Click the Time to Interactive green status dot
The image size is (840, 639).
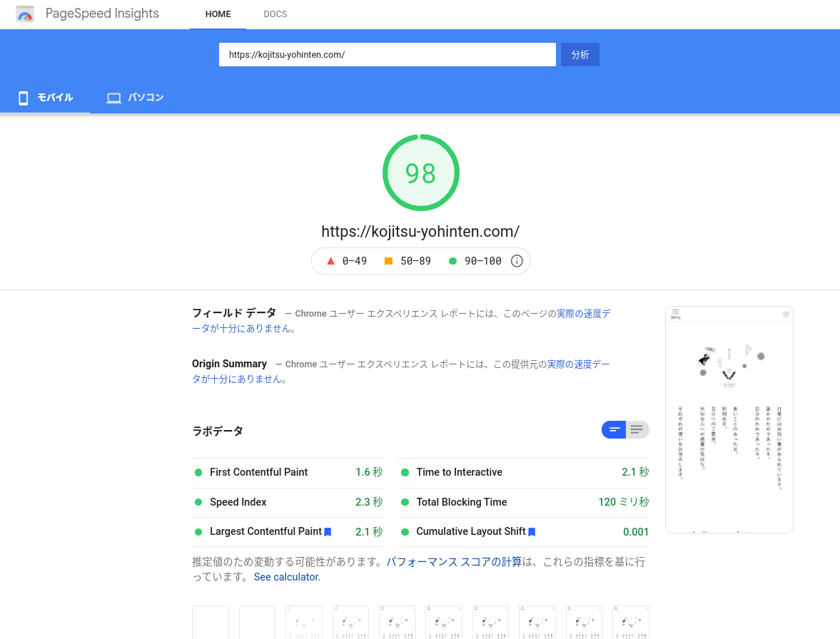pyautogui.click(x=405, y=473)
